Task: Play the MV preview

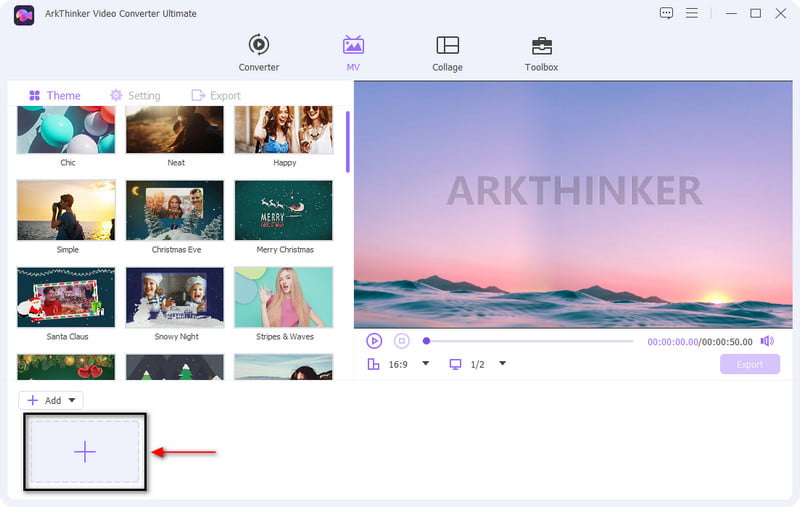Action: pos(374,341)
